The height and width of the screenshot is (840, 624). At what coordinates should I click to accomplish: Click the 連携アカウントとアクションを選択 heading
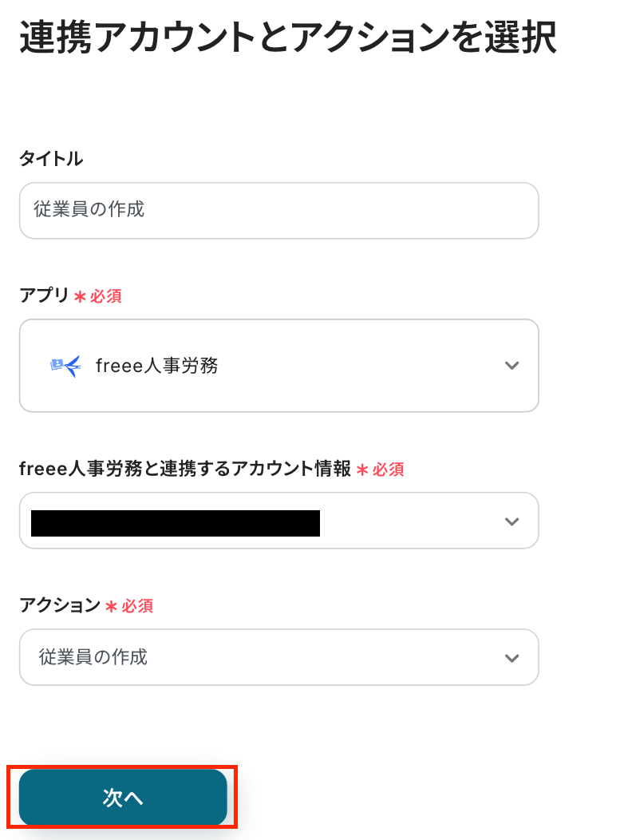[287, 40]
